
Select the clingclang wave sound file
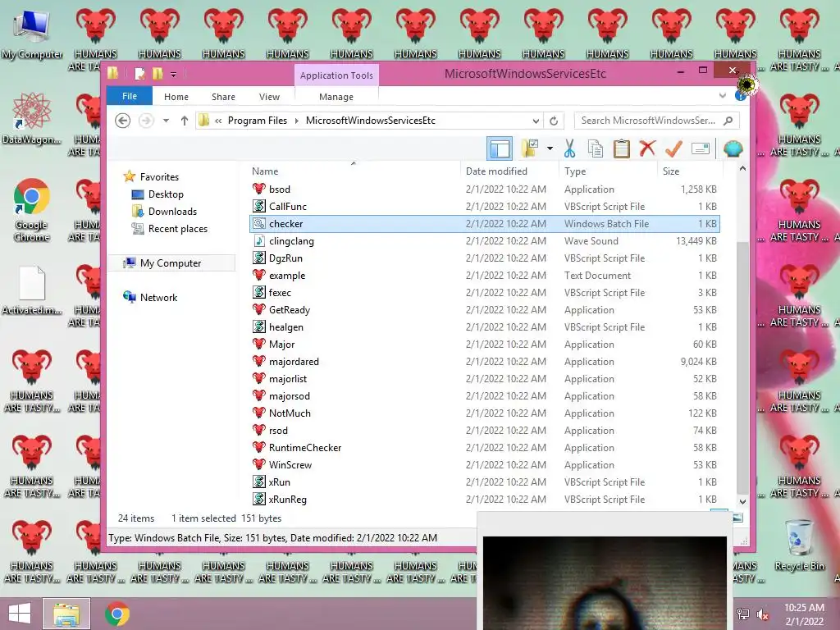click(484, 240)
